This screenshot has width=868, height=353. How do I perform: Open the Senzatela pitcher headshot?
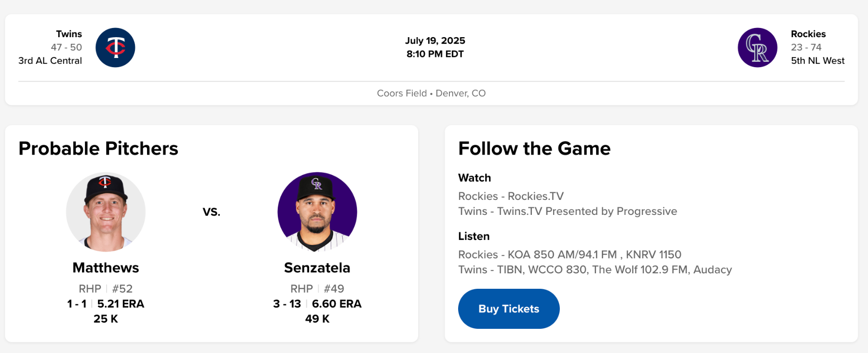tap(317, 212)
